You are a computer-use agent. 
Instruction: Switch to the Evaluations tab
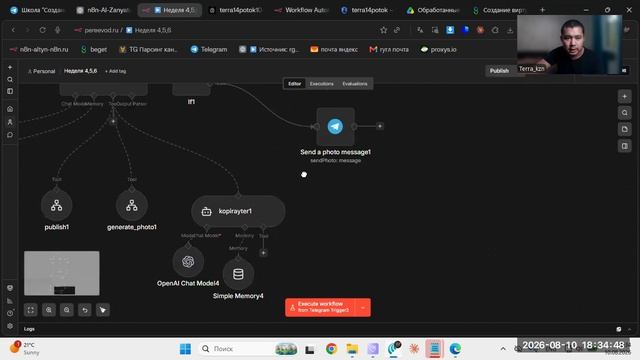(x=355, y=84)
